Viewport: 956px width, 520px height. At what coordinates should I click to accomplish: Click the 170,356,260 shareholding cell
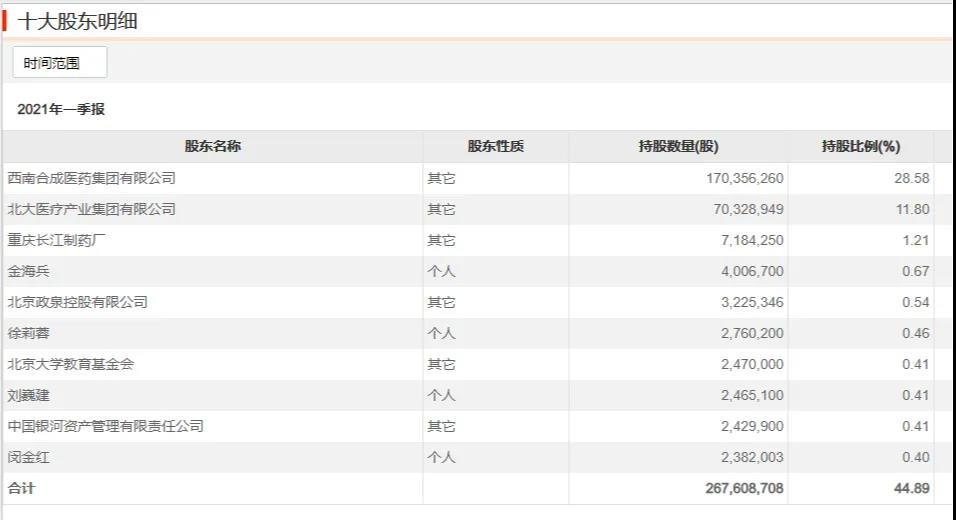click(744, 178)
